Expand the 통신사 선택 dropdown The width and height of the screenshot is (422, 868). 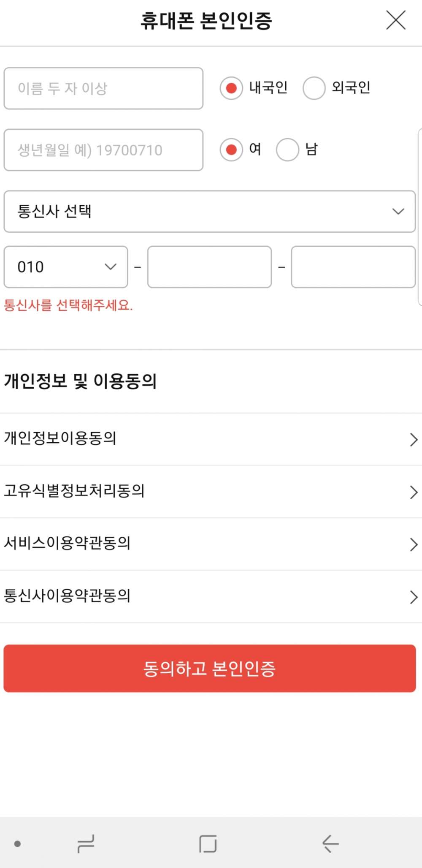point(210,211)
